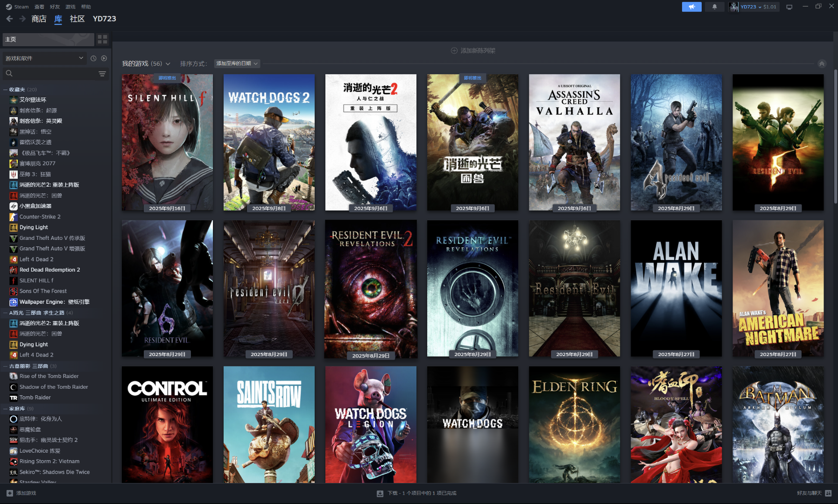Open the 消逝的光芒2 重装上阵版 cover
Image resolution: width=838 pixels, height=504 pixels.
pyautogui.click(x=371, y=142)
